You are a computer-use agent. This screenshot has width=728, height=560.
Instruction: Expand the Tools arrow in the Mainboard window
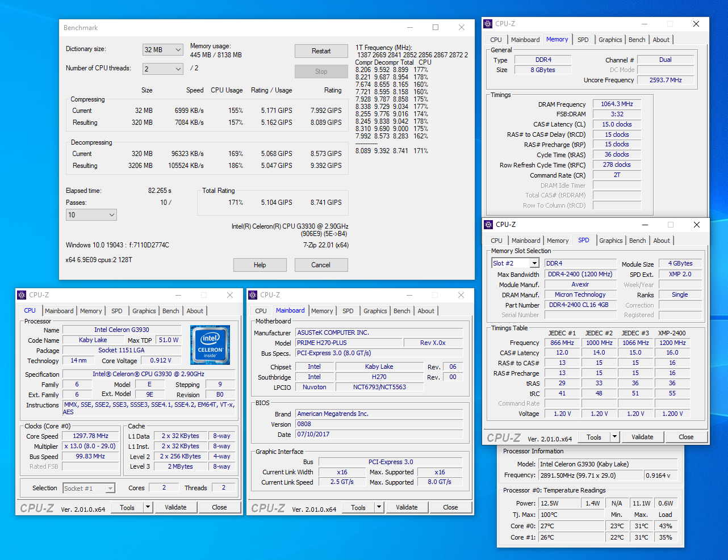(x=379, y=507)
